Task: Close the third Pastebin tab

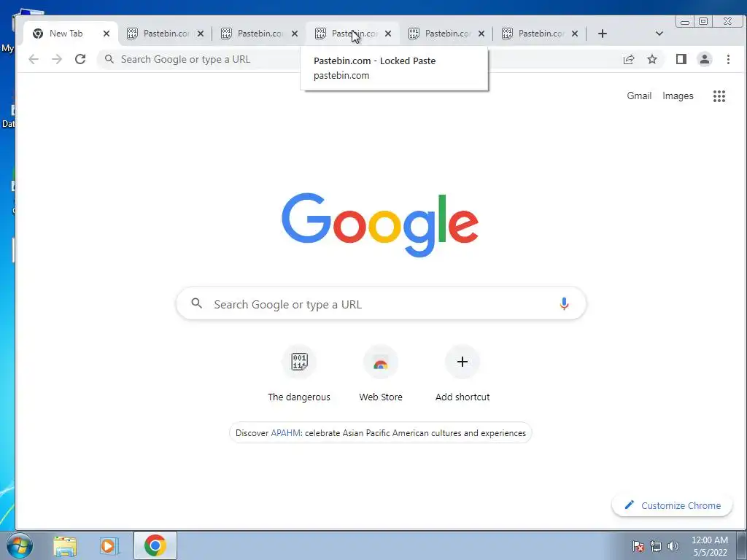Action: [388, 34]
